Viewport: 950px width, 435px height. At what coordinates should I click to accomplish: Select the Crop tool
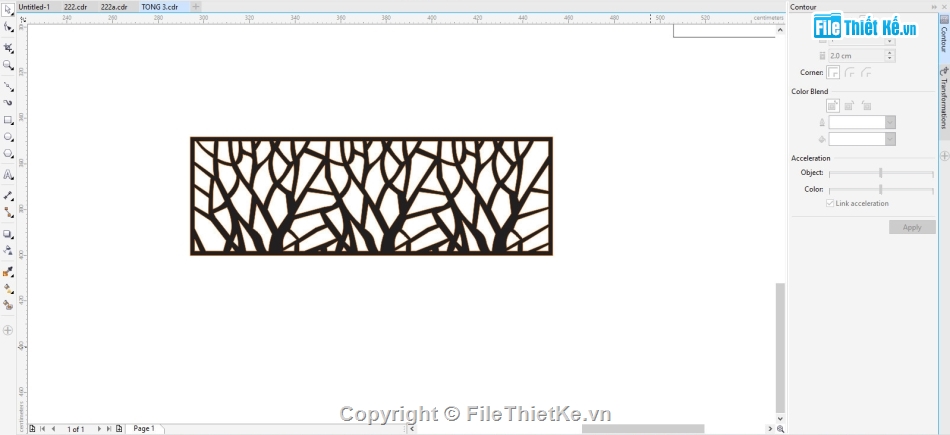tap(8, 47)
